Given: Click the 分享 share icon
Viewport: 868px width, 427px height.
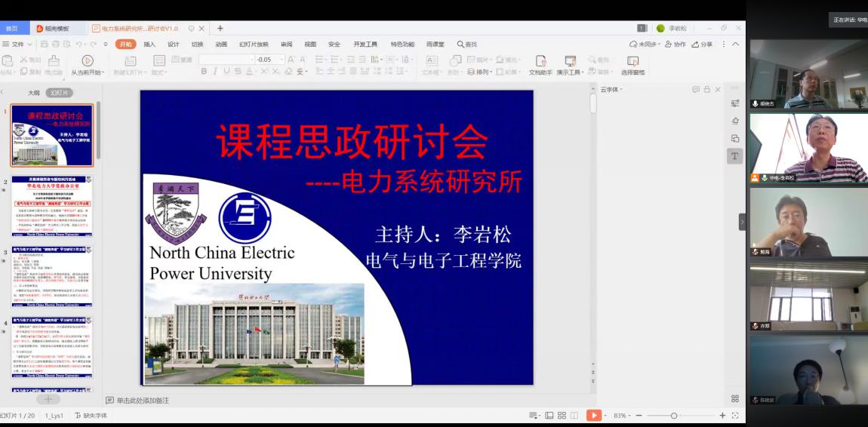Looking at the screenshot, I should click(x=702, y=44).
